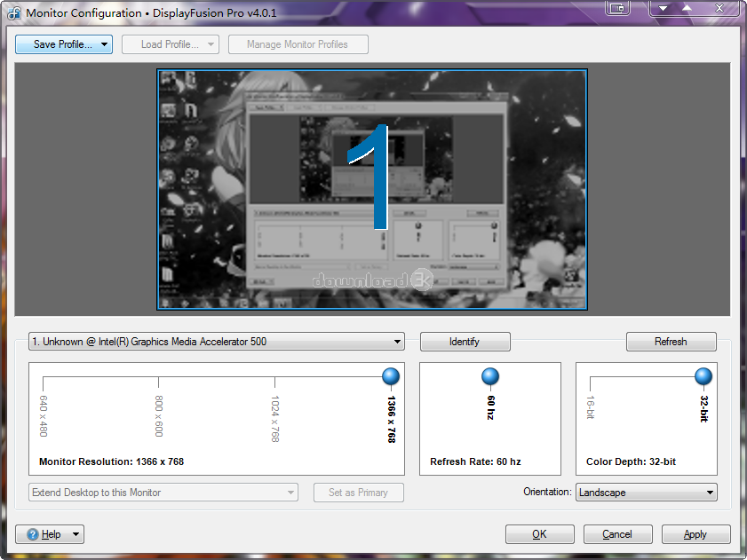
Task: Click the Orientation label
Action: click(x=547, y=492)
